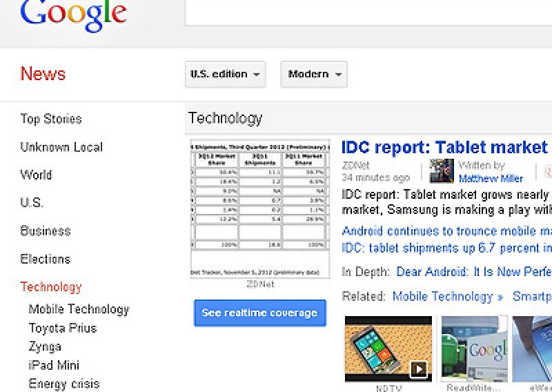552x392 pixels.
Task: Open the Elections section
Action: tap(46, 259)
